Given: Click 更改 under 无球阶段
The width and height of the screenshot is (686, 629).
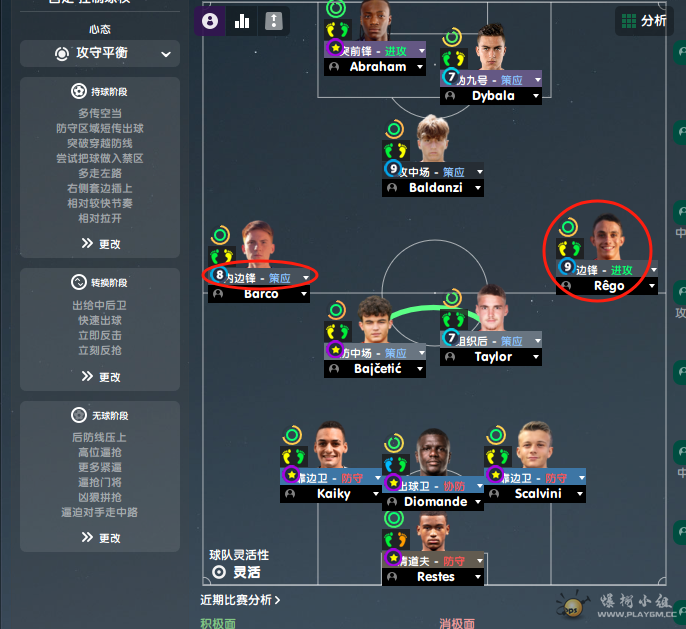Looking at the screenshot, I should [101, 538].
